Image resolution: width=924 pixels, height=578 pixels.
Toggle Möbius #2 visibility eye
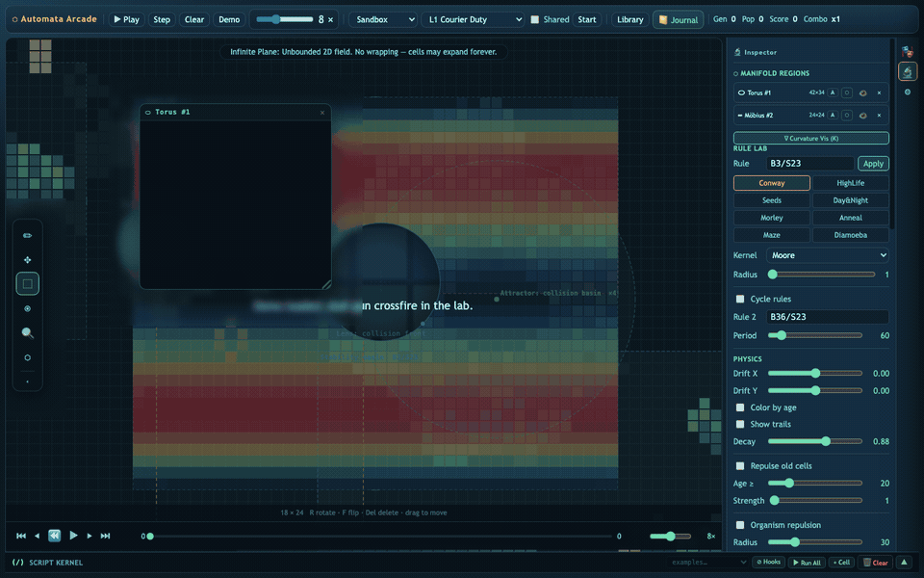862,115
